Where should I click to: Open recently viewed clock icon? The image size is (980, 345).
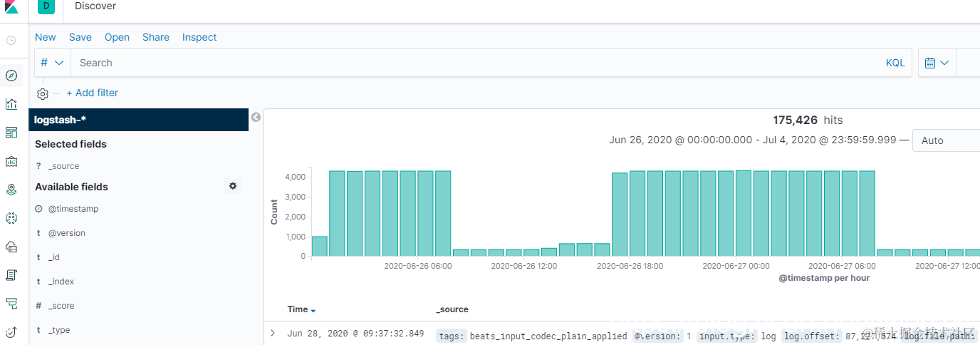(x=11, y=41)
